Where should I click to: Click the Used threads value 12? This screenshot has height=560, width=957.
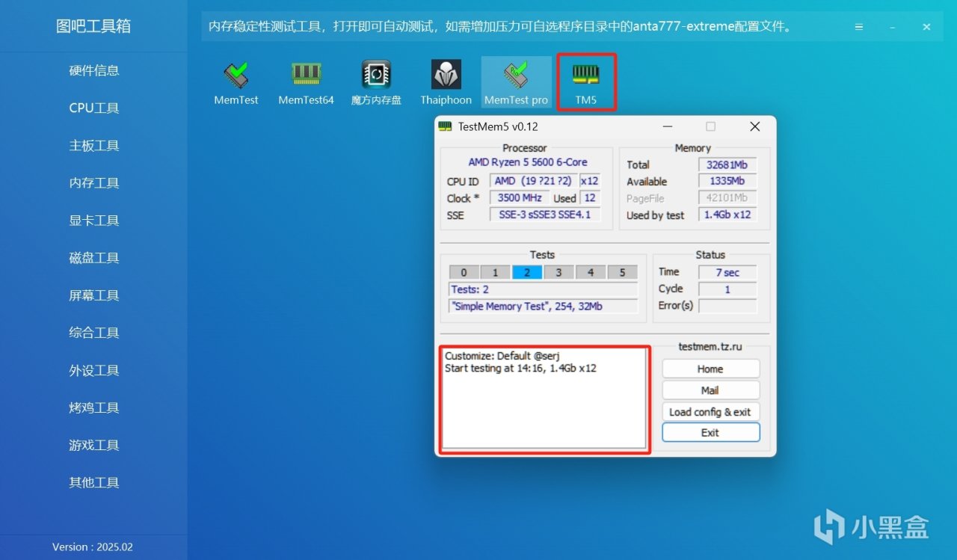[590, 198]
